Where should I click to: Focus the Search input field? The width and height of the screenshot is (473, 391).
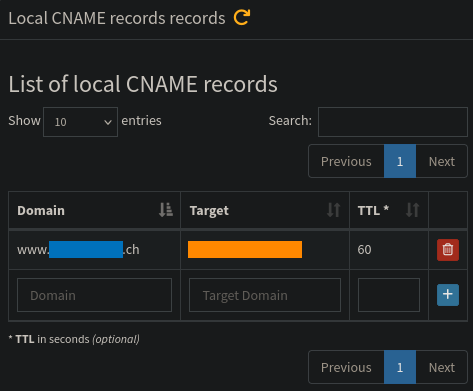pos(393,122)
